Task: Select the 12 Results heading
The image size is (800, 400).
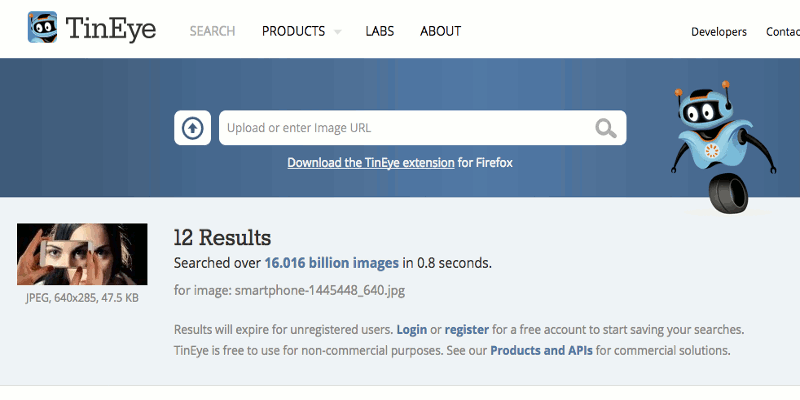Action: tap(222, 238)
